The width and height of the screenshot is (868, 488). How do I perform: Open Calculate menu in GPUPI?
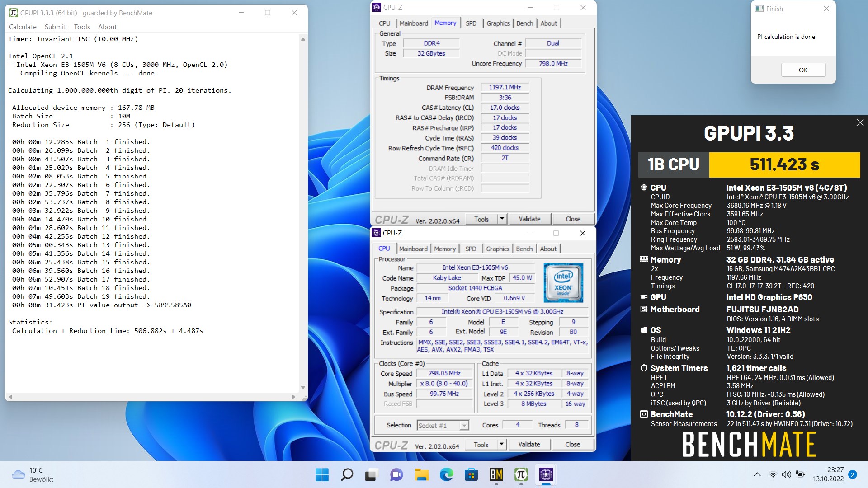tap(23, 27)
